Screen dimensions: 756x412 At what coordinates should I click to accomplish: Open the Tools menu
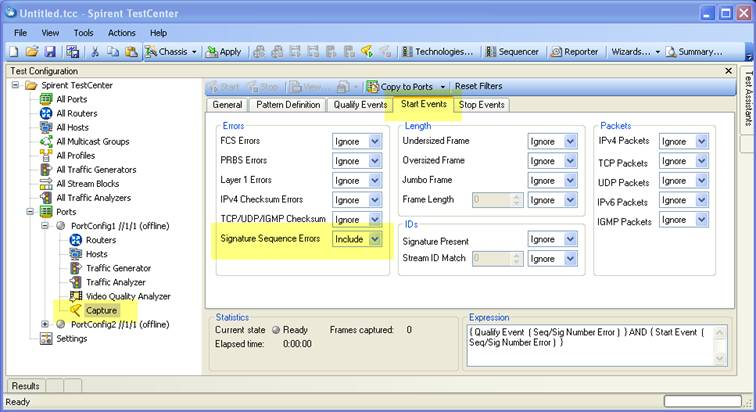tap(83, 33)
